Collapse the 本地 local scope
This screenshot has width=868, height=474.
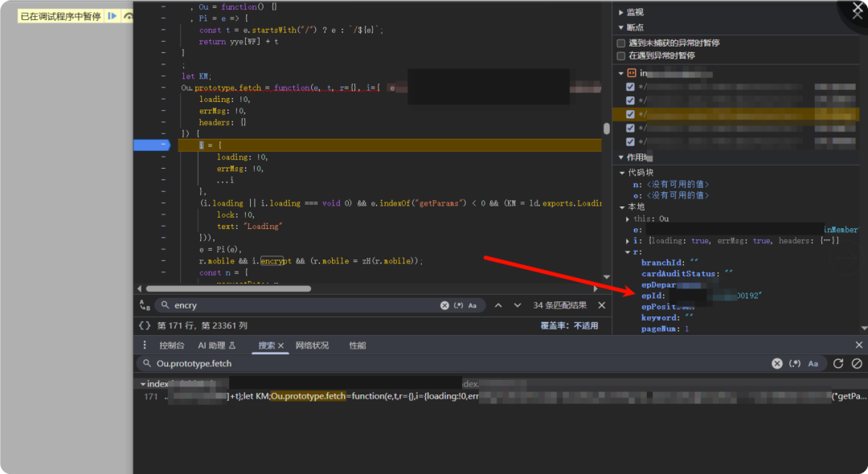coord(622,206)
